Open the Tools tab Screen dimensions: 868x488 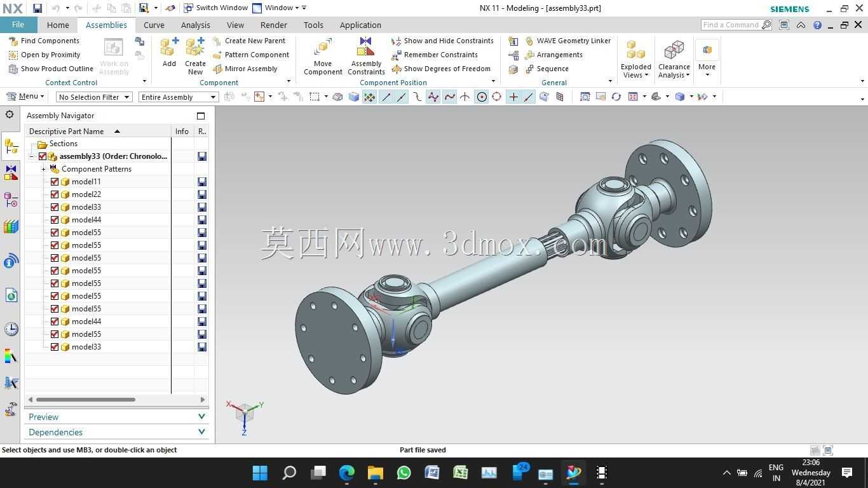[313, 25]
